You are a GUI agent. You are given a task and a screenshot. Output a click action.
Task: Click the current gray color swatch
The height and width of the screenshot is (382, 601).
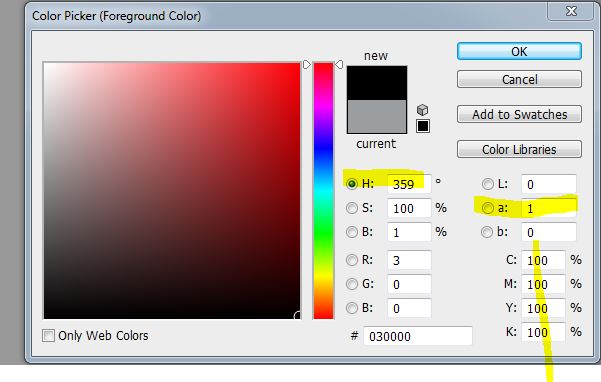pyautogui.click(x=377, y=116)
